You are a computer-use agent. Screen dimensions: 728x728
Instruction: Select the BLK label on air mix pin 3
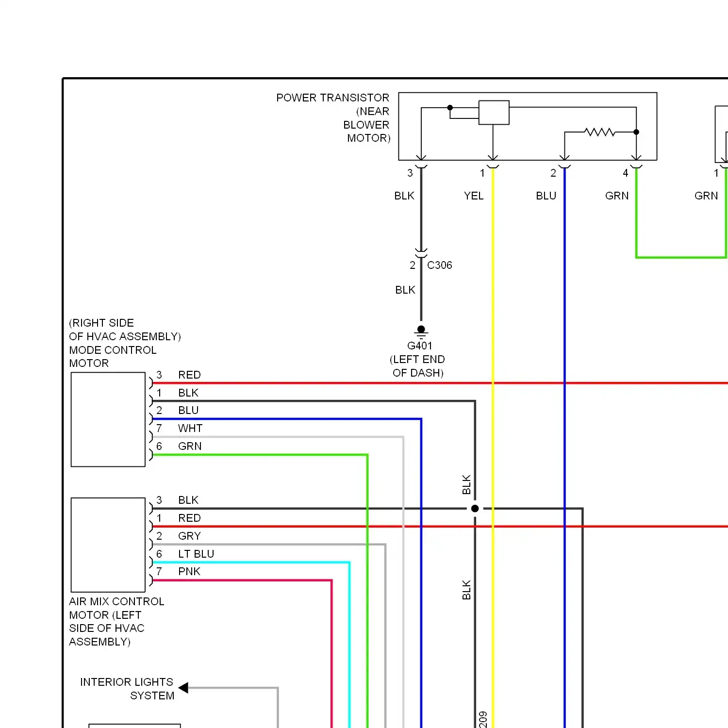[188, 500]
